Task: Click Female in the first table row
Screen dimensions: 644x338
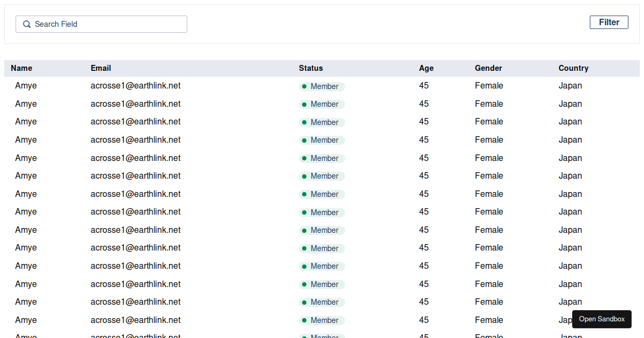Action: [489, 86]
